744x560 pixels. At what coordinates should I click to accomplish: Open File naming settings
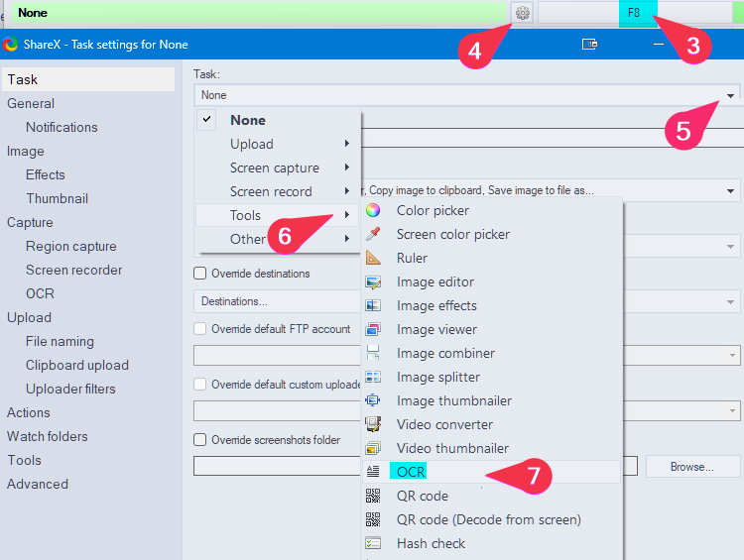[x=60, y=341]
